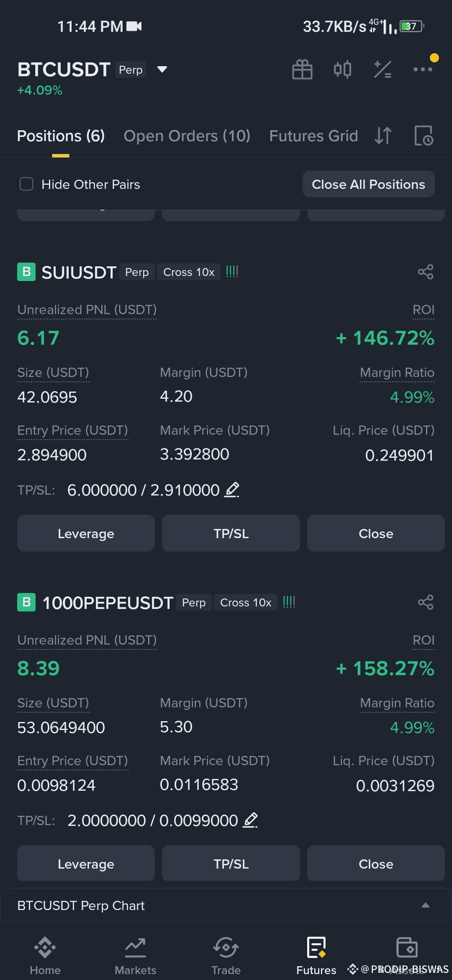Image resolution: width=452 pixels, height=980 pixels.
Task: Enable the Hide Other Pairs checkbox
Action: coord(26,184)
